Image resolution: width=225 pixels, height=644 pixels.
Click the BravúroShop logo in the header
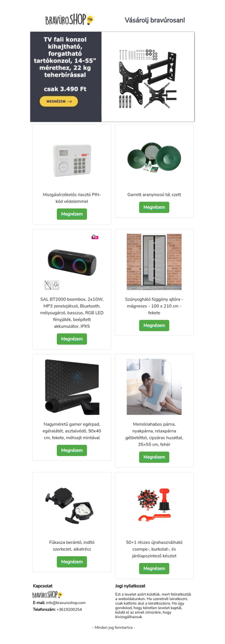pos(70,19)
